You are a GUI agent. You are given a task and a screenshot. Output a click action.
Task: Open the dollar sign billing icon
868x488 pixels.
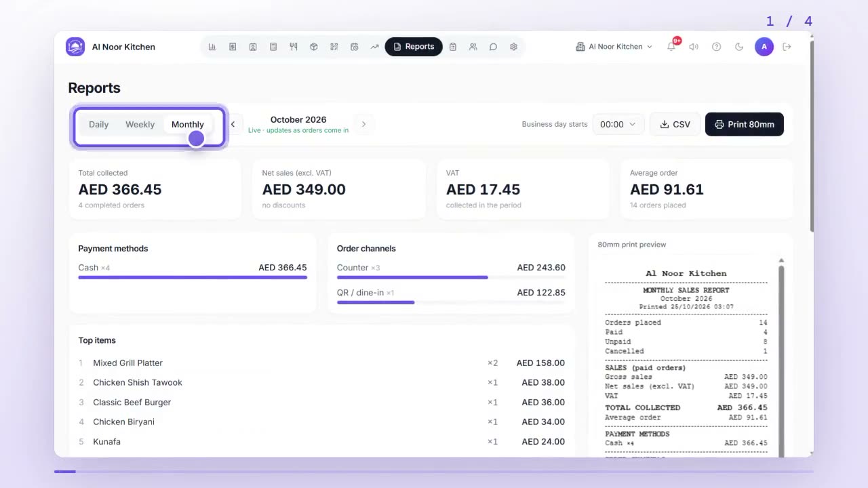tap(233, 47)
